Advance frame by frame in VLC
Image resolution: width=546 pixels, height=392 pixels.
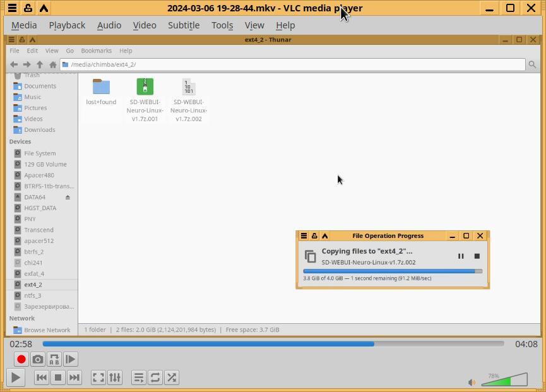[x=70, y=359]
